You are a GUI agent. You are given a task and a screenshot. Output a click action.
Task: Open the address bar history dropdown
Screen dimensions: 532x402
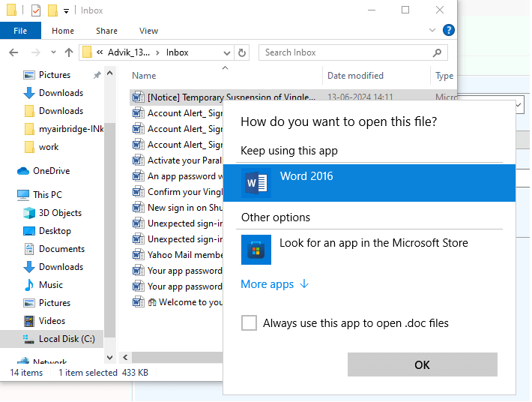[226, 53]
